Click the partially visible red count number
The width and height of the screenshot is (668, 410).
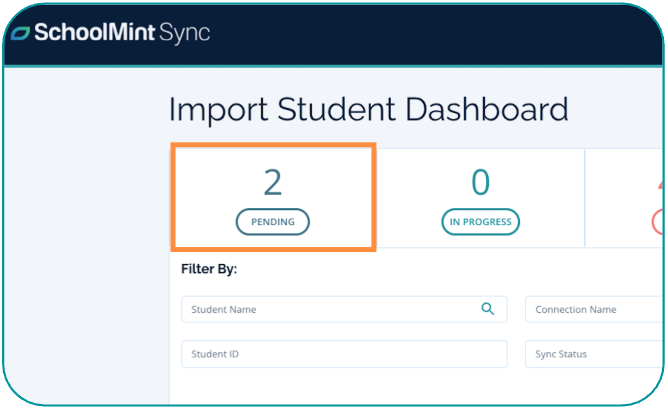[660, 182]
